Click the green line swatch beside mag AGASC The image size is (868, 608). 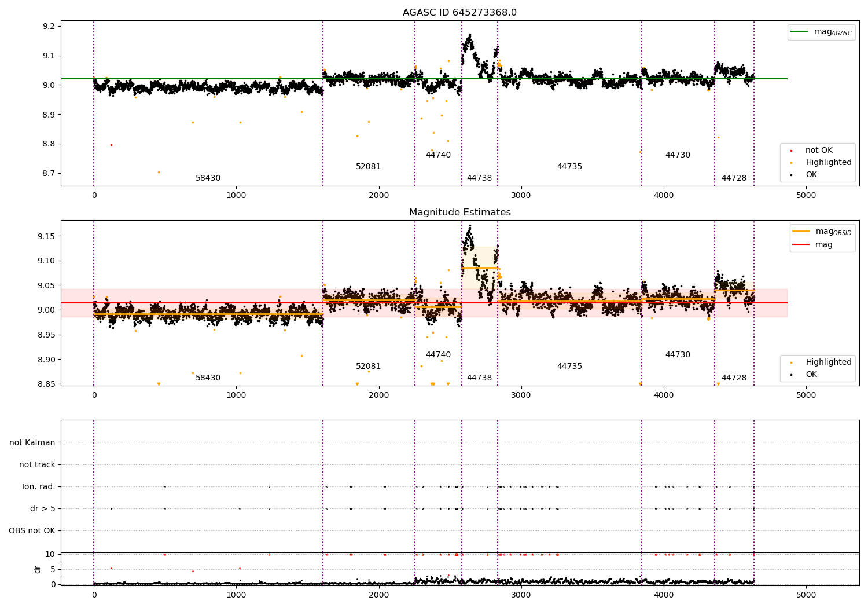point(800,32)
